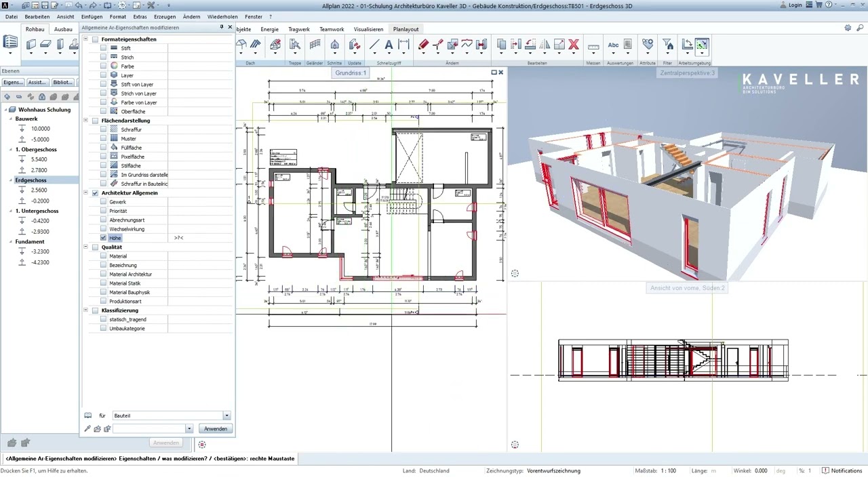Click the large building structure icon
This screenshot has height=488, width=868.
[10, 43]
